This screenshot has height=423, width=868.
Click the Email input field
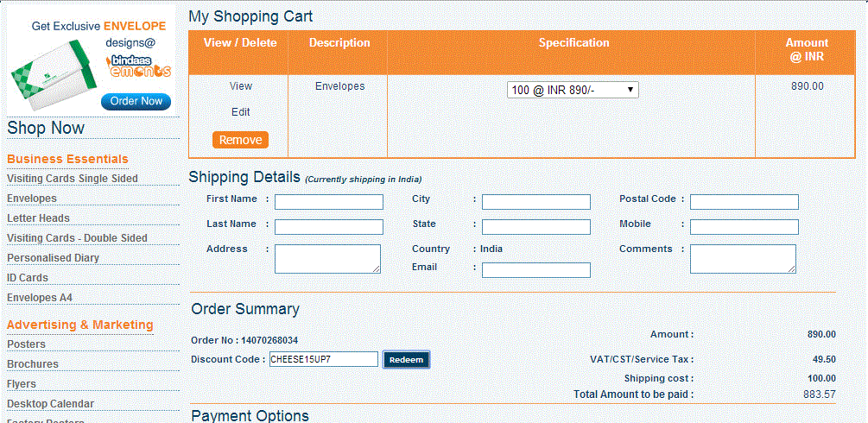click(x=535, y=270)
